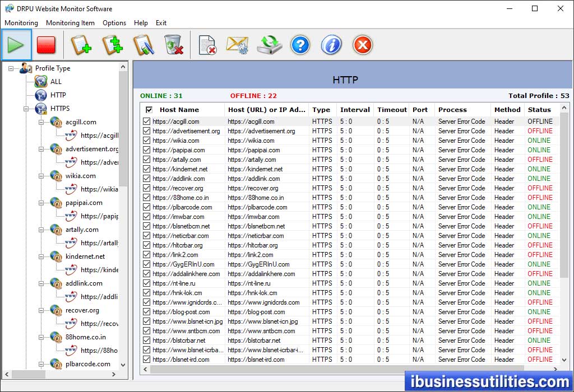Click the delete profile recycle bin icon
The image size is (574, 392).
click(x=174, y=45)
